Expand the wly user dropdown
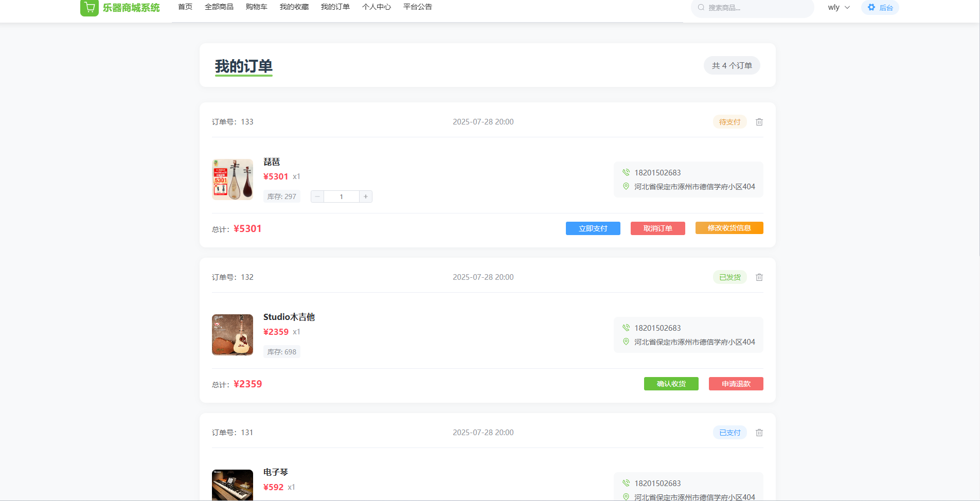 [839, 7]
